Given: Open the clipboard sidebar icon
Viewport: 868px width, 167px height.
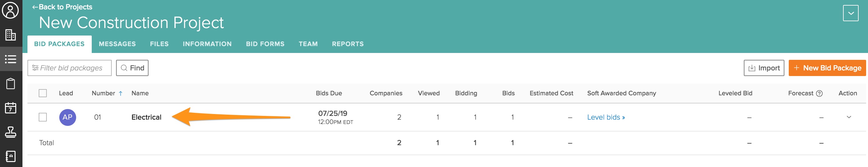Looking at the screenshot, I should 10,83.
